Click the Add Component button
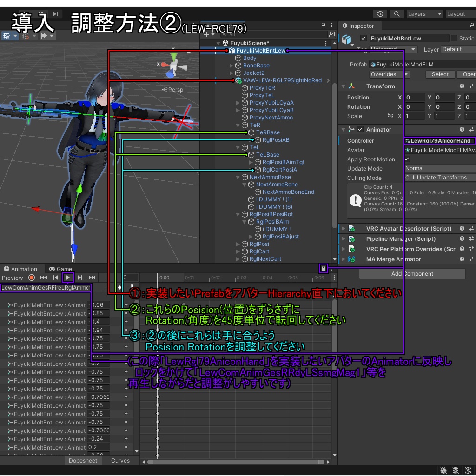 click(411, 274)
